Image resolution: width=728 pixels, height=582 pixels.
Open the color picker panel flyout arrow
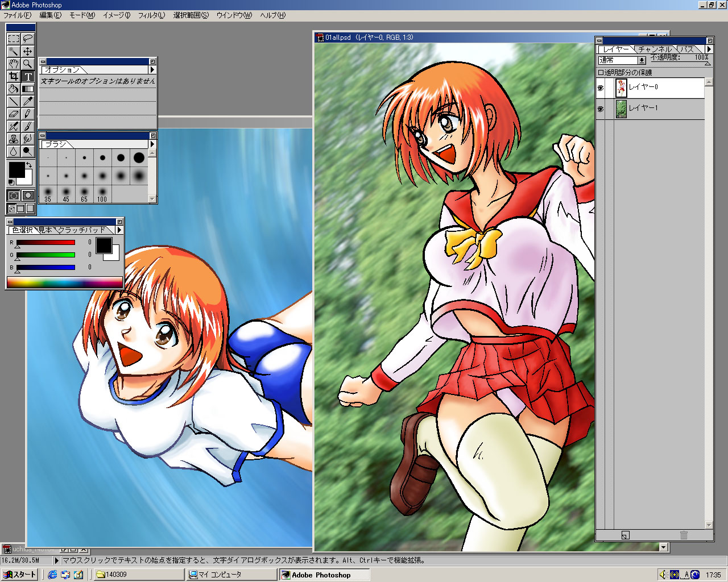point(119,230)
